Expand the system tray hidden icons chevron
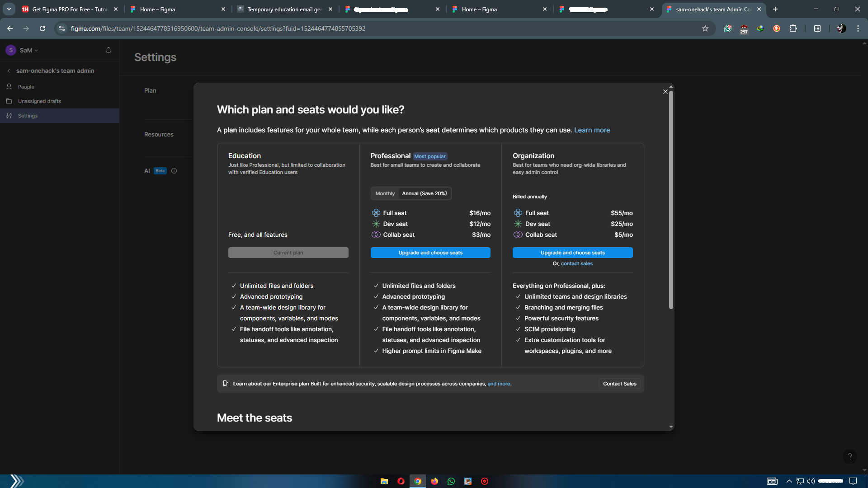Image resolution: width=868 pixels, height=488 pixels. pos(789,481)
